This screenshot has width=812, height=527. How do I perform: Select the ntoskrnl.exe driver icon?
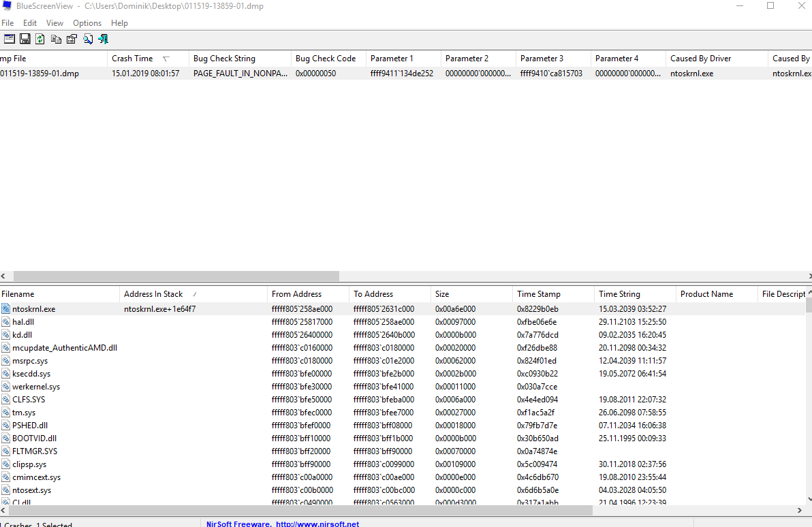[x=6, y=308]
